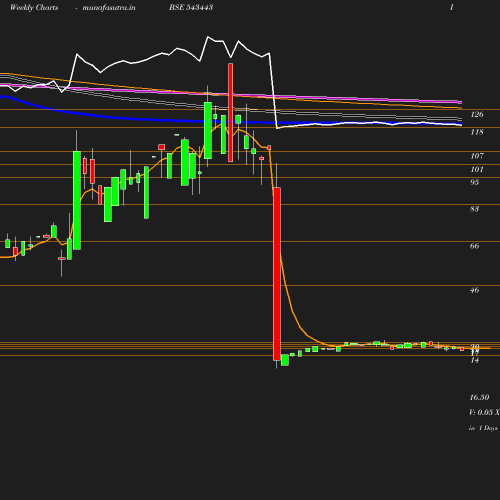
Task: Select the 16.50 last price value
Action: click(x=479, y=397)
